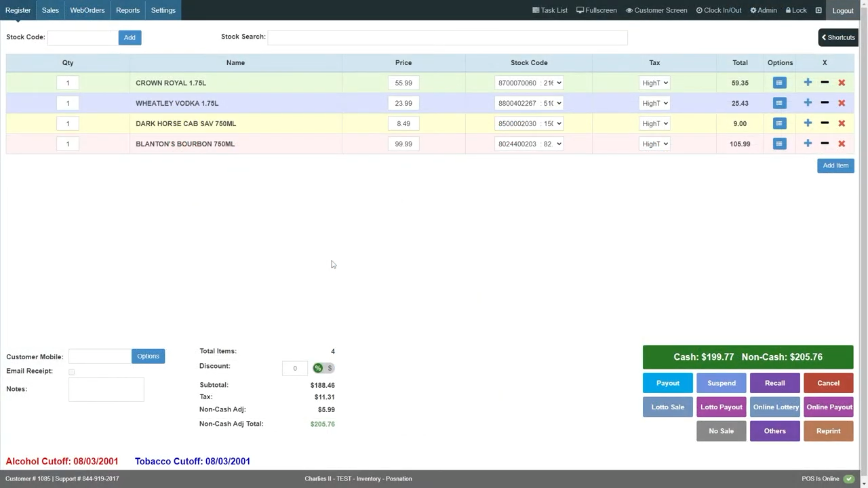Open the Task List
This screenshot has width=868, height=488.
[549, 10]
